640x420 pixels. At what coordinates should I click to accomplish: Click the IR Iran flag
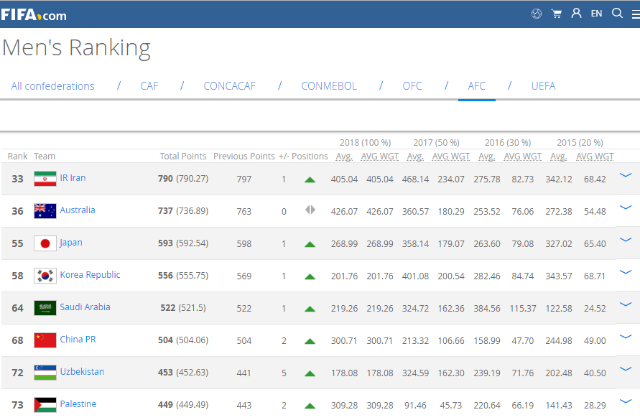pos(45,179)
